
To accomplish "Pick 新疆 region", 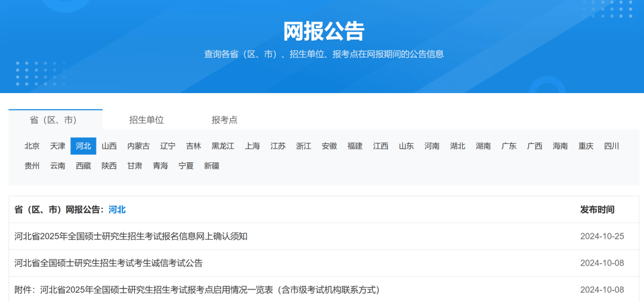I will 212,166.
